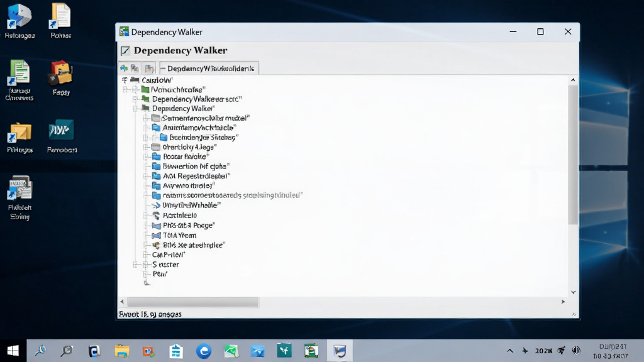The image size is (644, 362).
Task: Click the dark green folder icon of 'Dependency Walker' tree row
Action: pyautogui.click(x=145, y=108)
